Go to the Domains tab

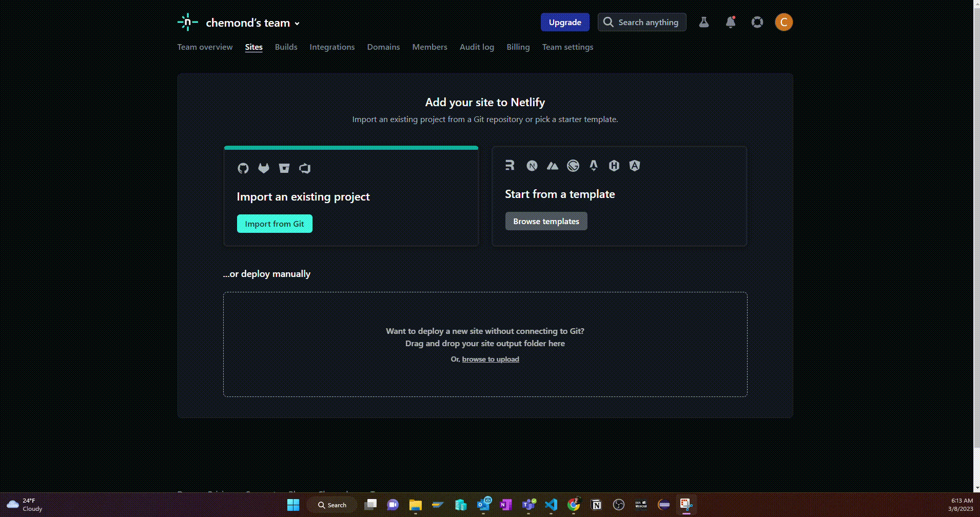[x=383, y=47]
